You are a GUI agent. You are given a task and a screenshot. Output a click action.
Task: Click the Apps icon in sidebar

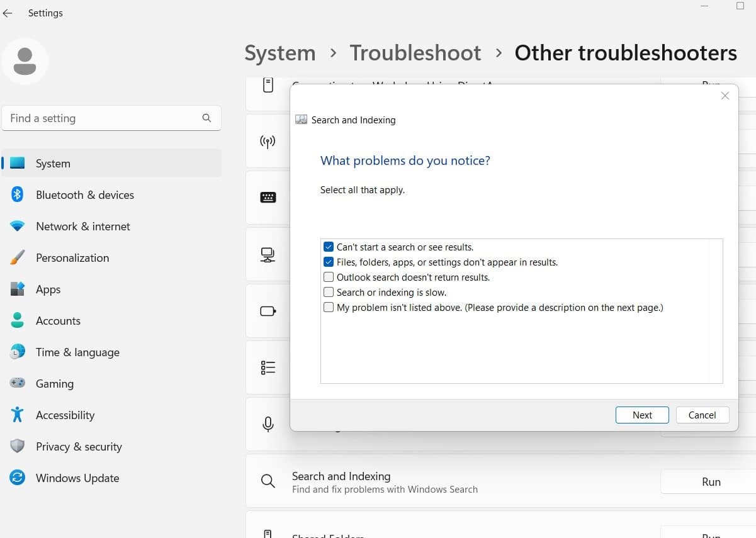pos(18,289)
